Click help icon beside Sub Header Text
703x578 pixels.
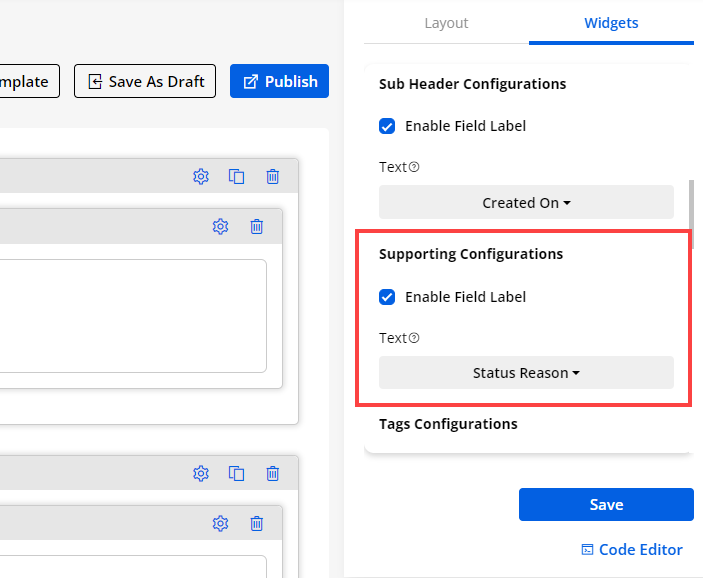pyautogui.click(x=414, y=167)
